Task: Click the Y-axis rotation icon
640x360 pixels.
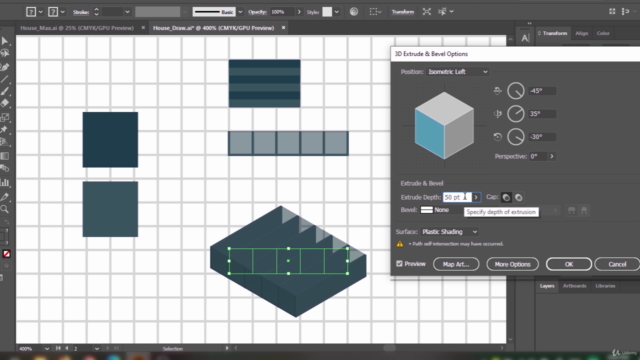Action: tap(497, 114)
